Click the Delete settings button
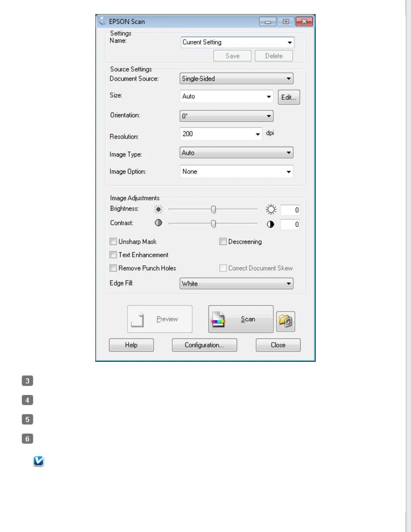 tap(274, 56)
